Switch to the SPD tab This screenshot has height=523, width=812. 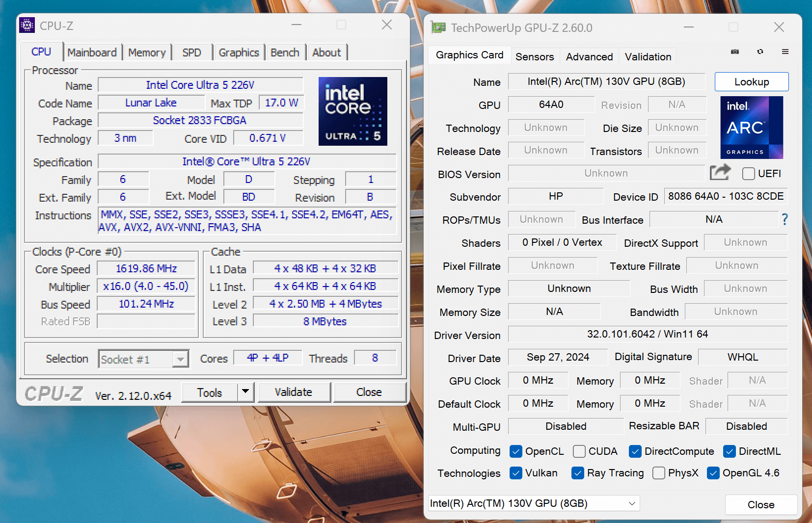pyautogui.click(x=191, y=52)
